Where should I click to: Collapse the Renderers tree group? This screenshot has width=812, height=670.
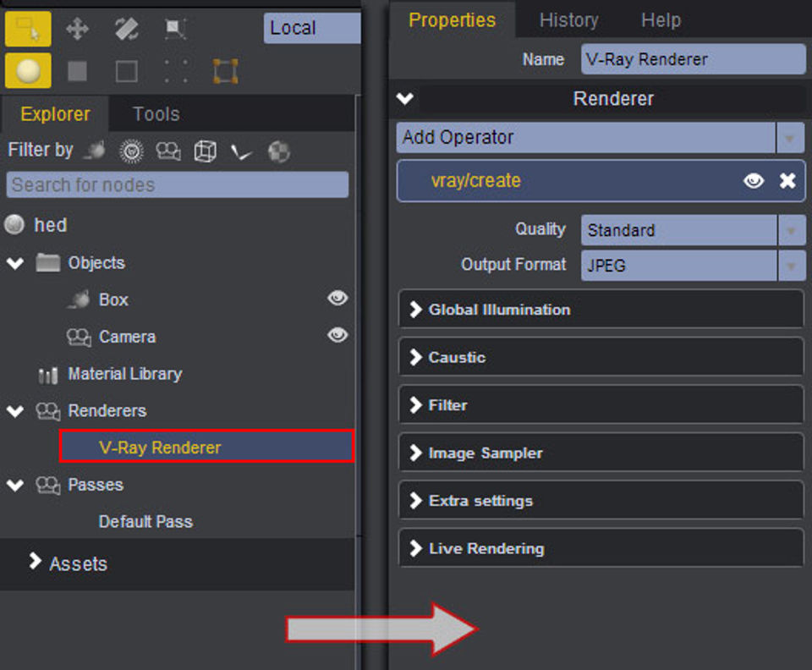click(x=15, y=411)
